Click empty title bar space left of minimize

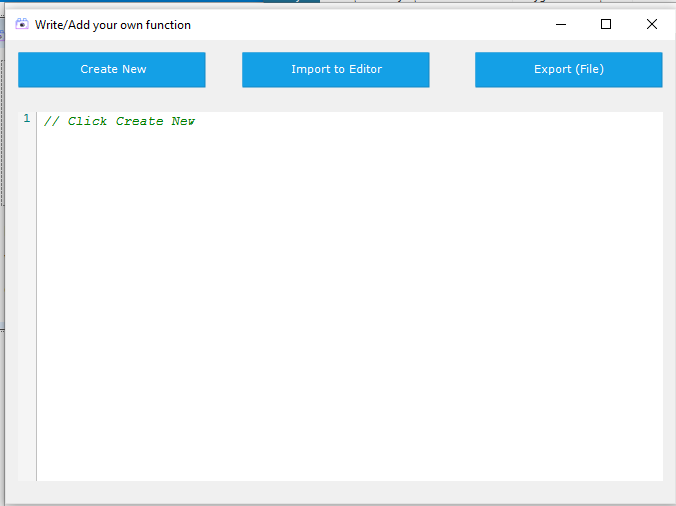click(x=380, y=24)
